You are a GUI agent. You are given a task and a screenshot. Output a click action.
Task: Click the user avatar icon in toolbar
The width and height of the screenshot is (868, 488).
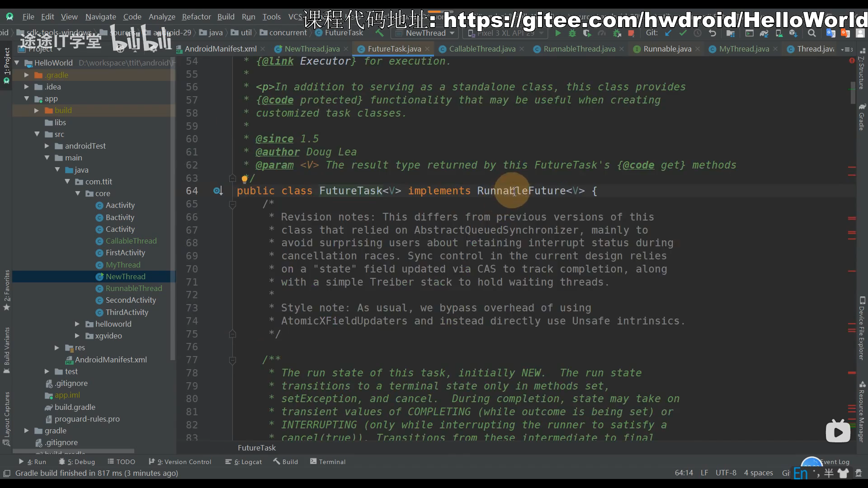pyautogui.click(x=860, y=33)
